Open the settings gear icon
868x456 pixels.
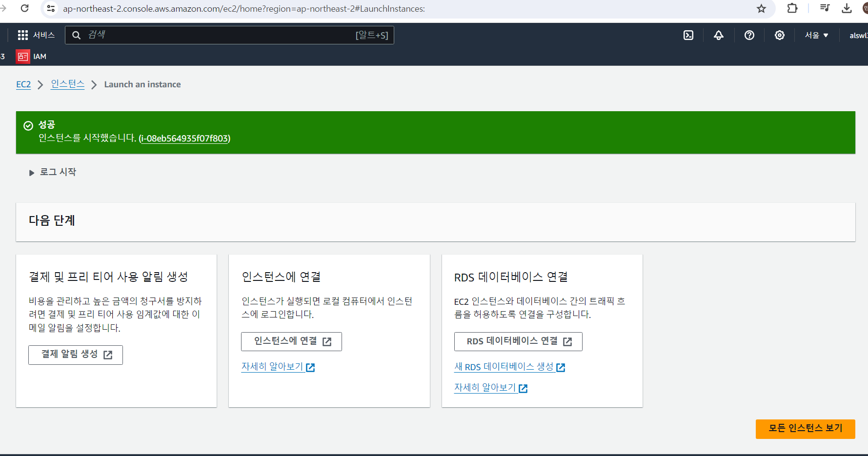click(780, 35)
